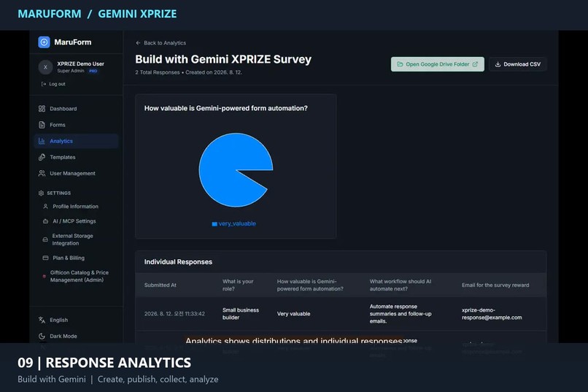Click the very_valuable legend color swatch
588x392 pixels.
coord(214,224)
